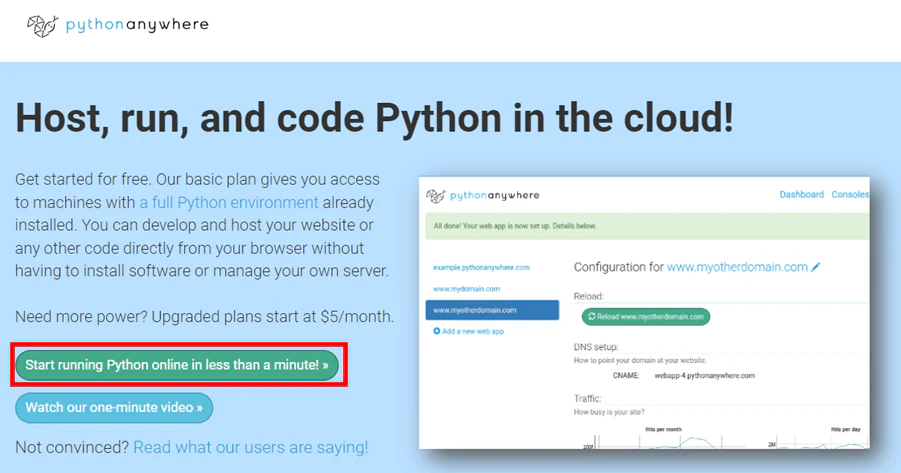Click the 'Add a new web app' plus icon
Image resolution: width=901 pixels, height=473 pixels.
pos(437,331)
